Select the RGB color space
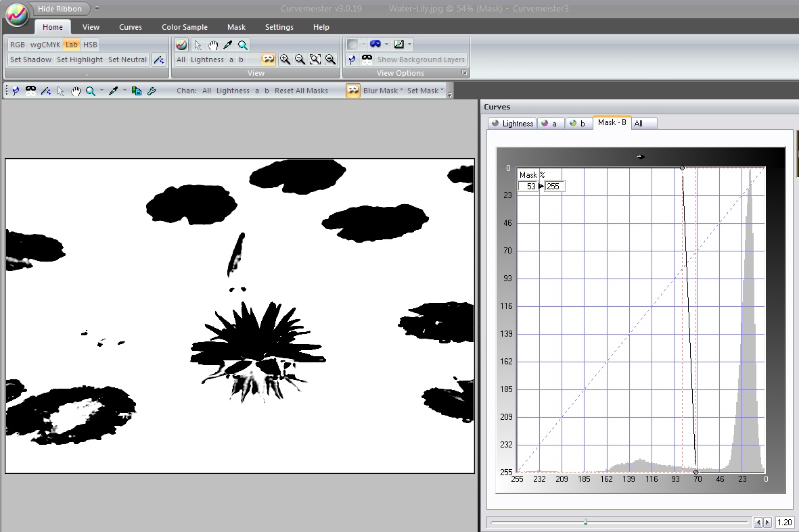799x532 pixels. click(18, 45)
